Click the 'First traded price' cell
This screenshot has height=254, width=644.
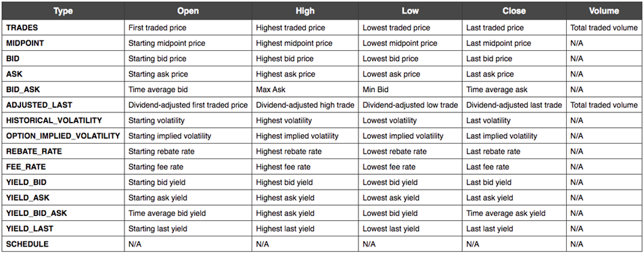coord(188,28)
